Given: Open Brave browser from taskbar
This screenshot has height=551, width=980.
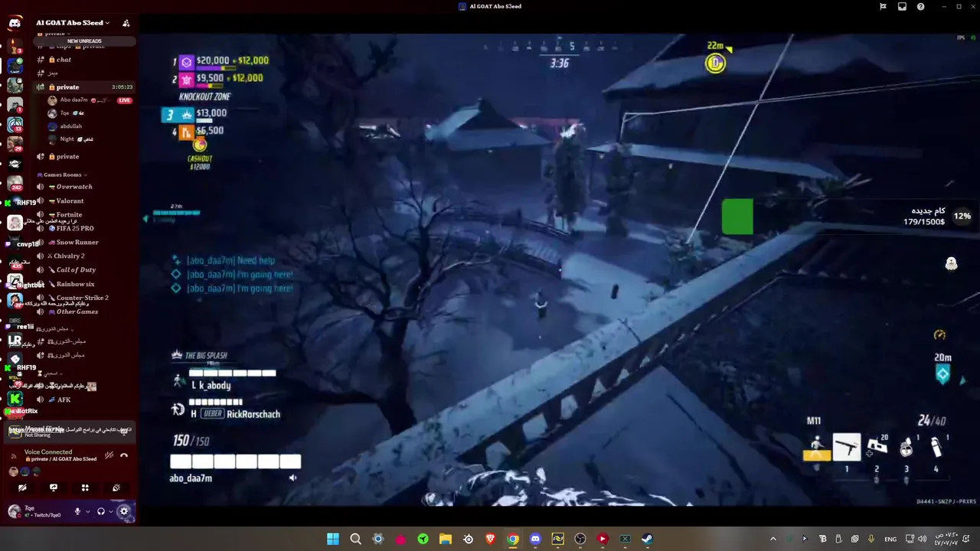Looking at the screenshot, I should (x=491, y=539).
